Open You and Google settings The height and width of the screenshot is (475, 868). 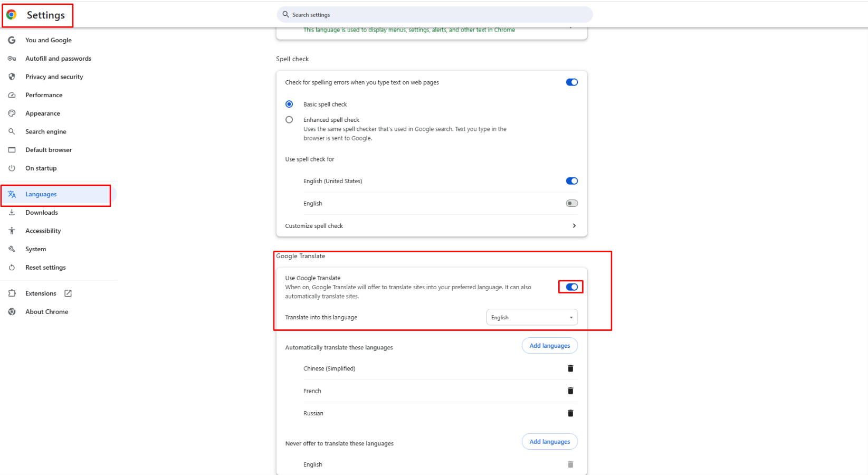tap(49, 40)
